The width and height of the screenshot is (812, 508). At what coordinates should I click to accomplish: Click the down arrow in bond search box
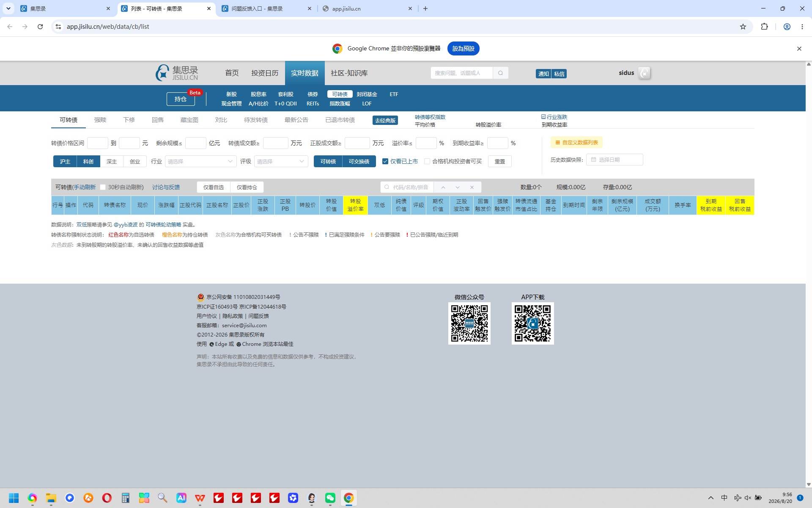[457, 187]
